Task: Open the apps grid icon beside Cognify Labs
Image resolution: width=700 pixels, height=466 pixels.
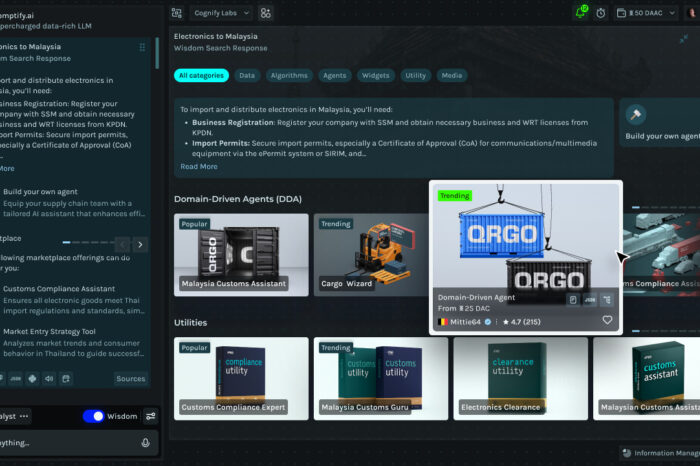Action: tap(265, 13)
